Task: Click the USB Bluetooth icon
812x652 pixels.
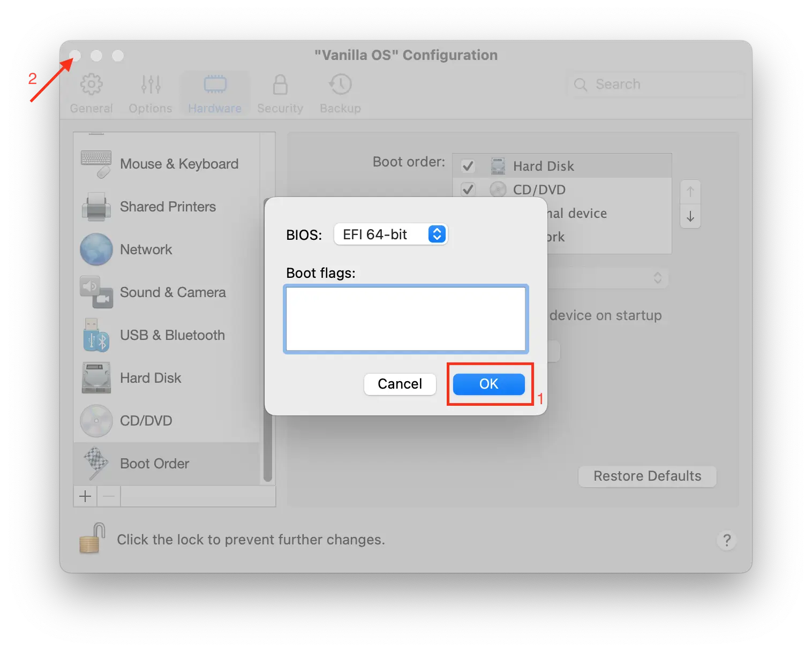Action: click(x=96, y=335)
